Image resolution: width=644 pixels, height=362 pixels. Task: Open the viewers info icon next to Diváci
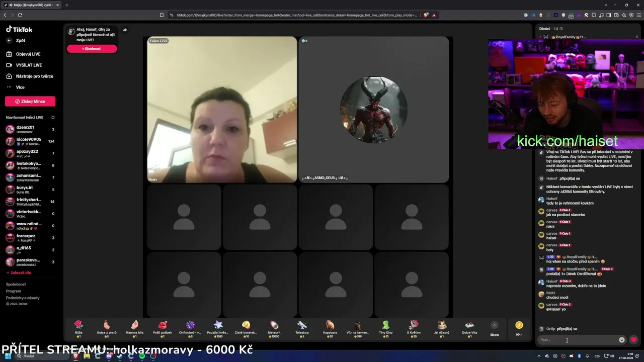click(x=561, y=29)
